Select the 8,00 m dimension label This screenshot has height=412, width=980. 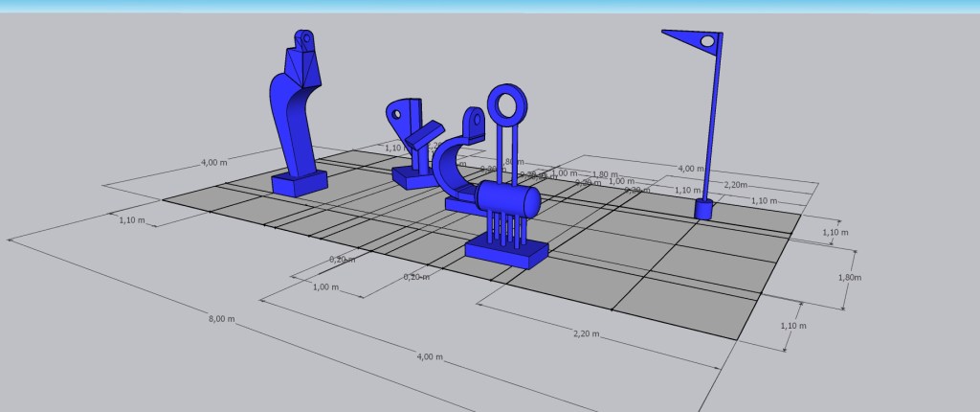tap(222, 319)
